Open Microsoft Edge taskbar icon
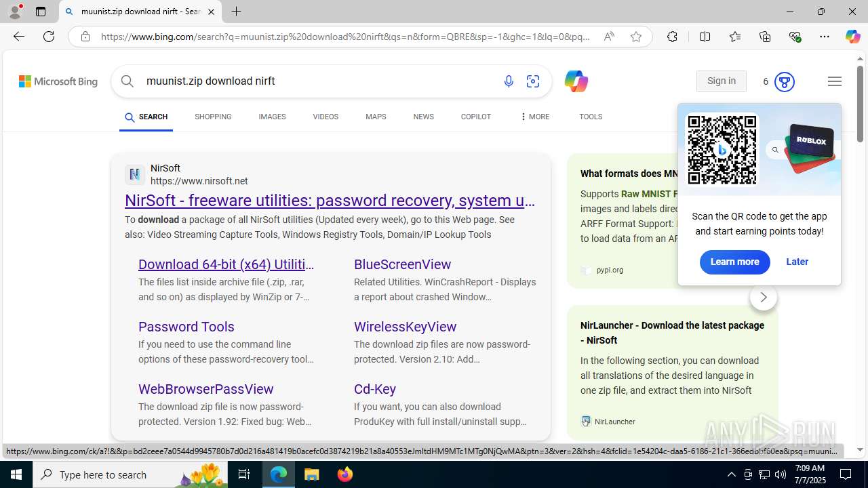The width and height of the screenshot is (868, 488). tap(279, 474)
